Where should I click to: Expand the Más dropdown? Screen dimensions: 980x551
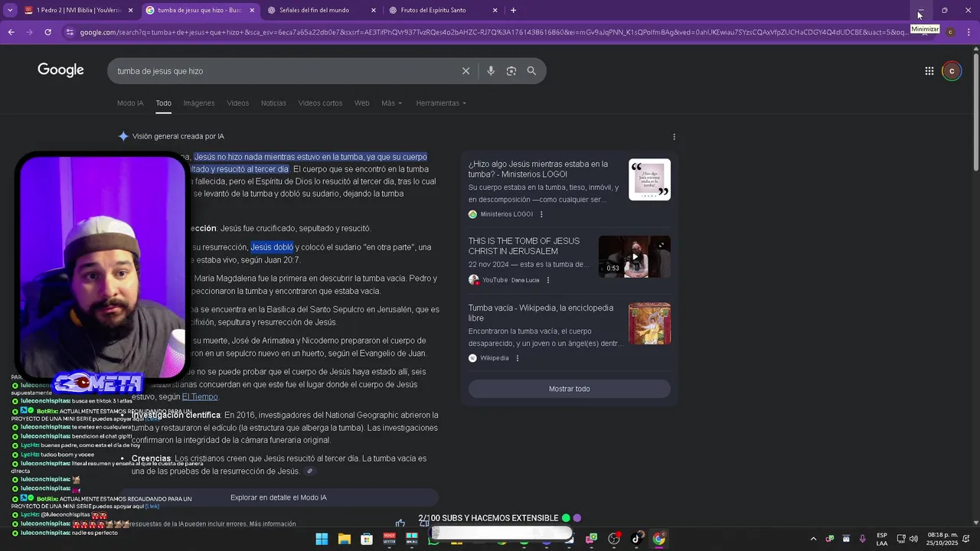(391, 103)
